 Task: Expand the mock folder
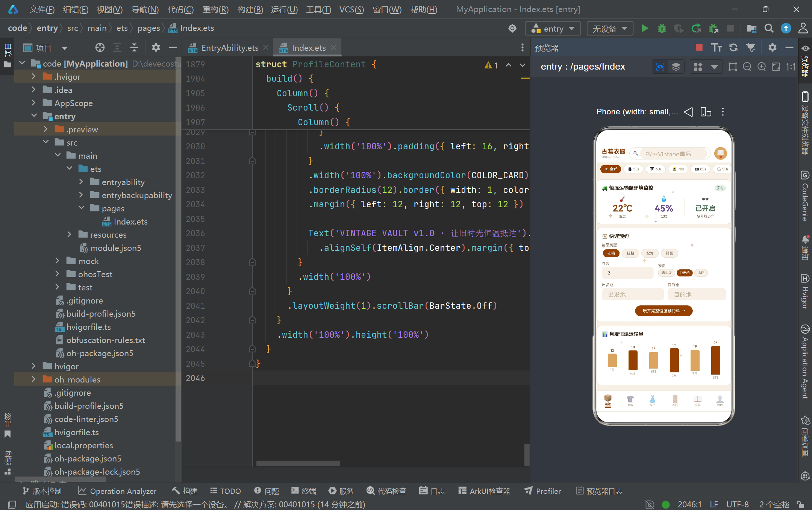point(57,261)
